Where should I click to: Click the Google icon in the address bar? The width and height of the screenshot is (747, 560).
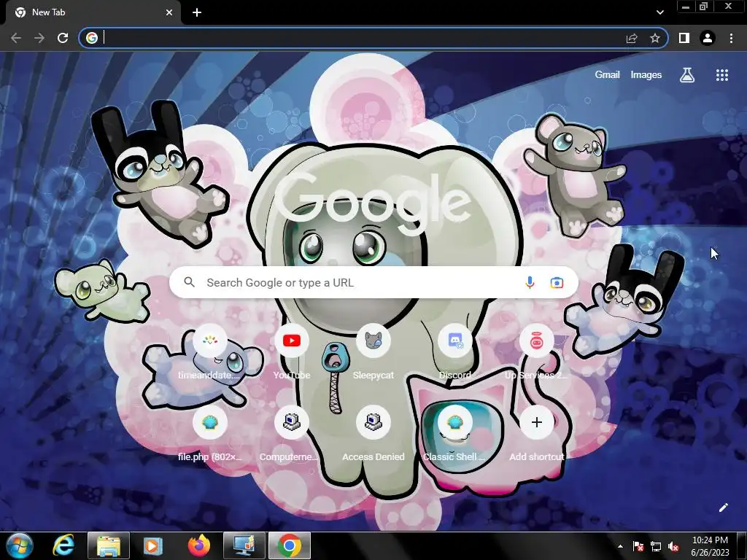coord(92,38)
